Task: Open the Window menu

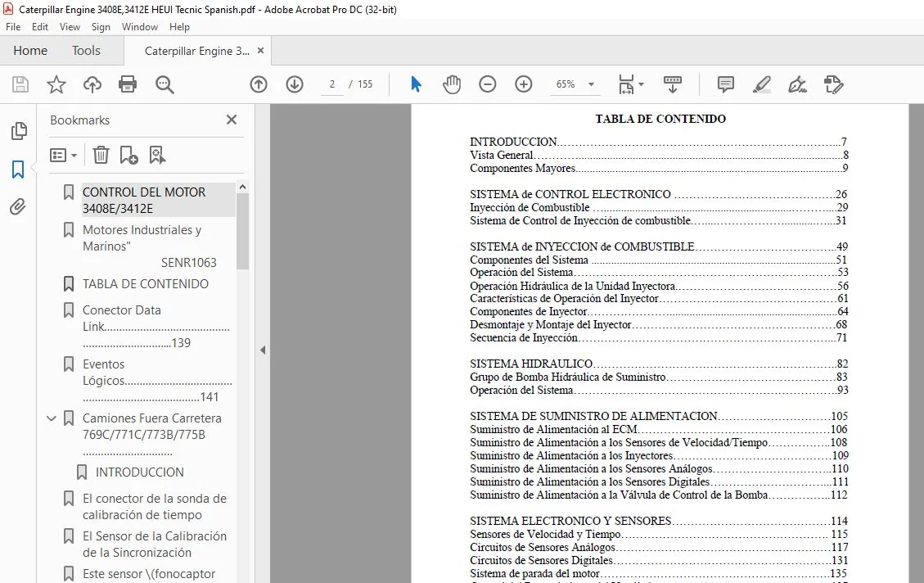Action: pos(140,27)
